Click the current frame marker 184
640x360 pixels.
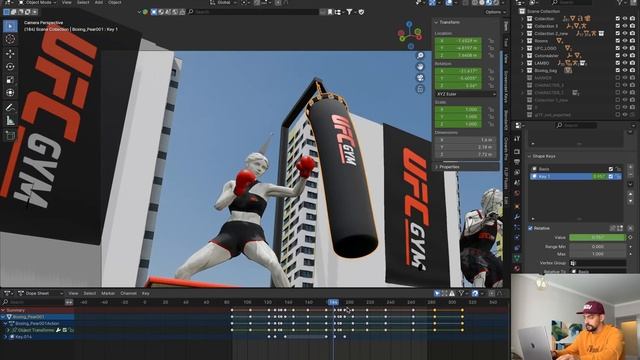(333, 302)
